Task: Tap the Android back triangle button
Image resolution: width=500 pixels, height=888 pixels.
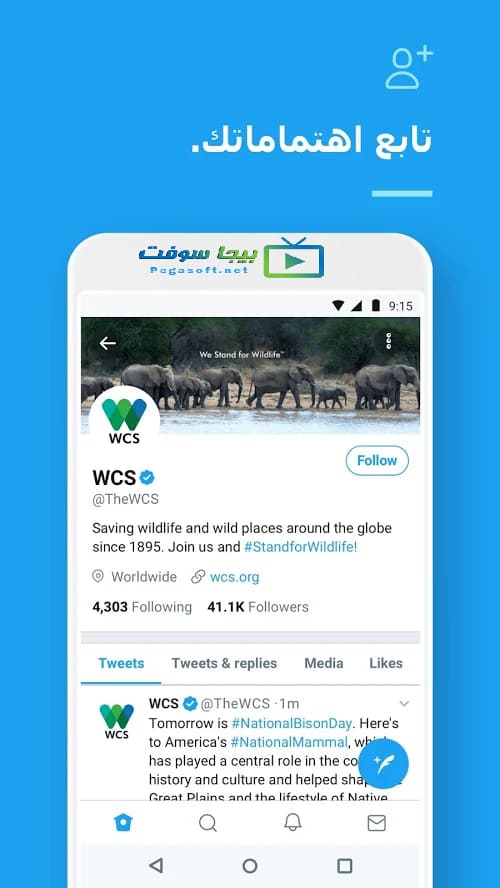Action: pyautogui.click(x=156, y=865)
